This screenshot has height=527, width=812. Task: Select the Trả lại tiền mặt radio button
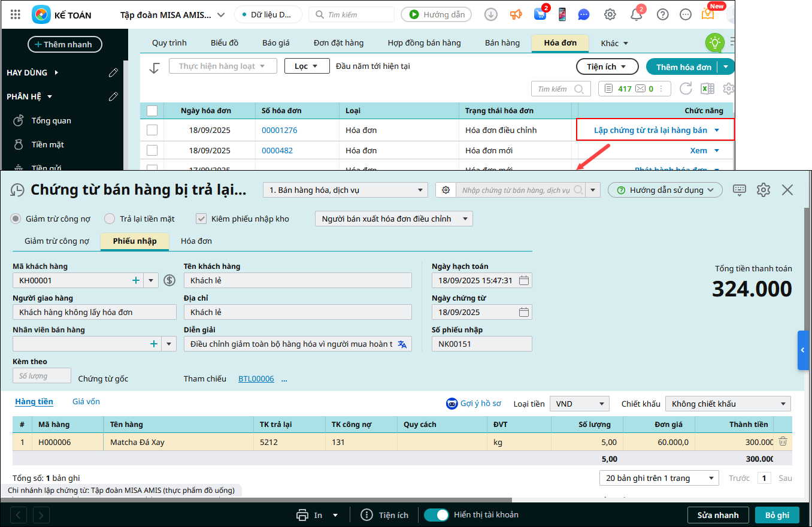pyautogui.click(x=110, y=219)
